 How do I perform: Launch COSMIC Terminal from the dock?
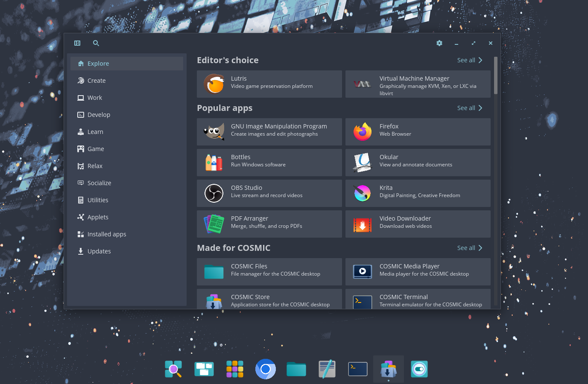pyautogui.click(x=358, y=369)
